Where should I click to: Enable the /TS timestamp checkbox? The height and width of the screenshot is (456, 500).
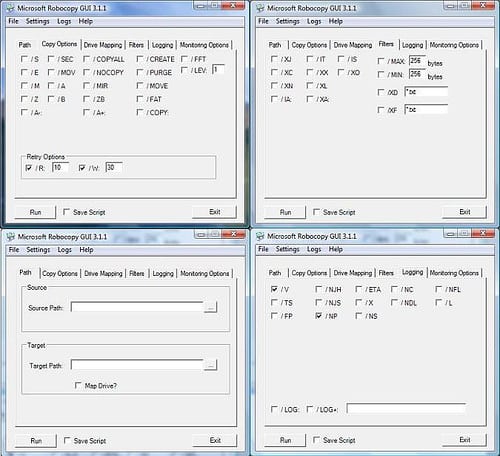pyautogui.click(x=274, y=302)
